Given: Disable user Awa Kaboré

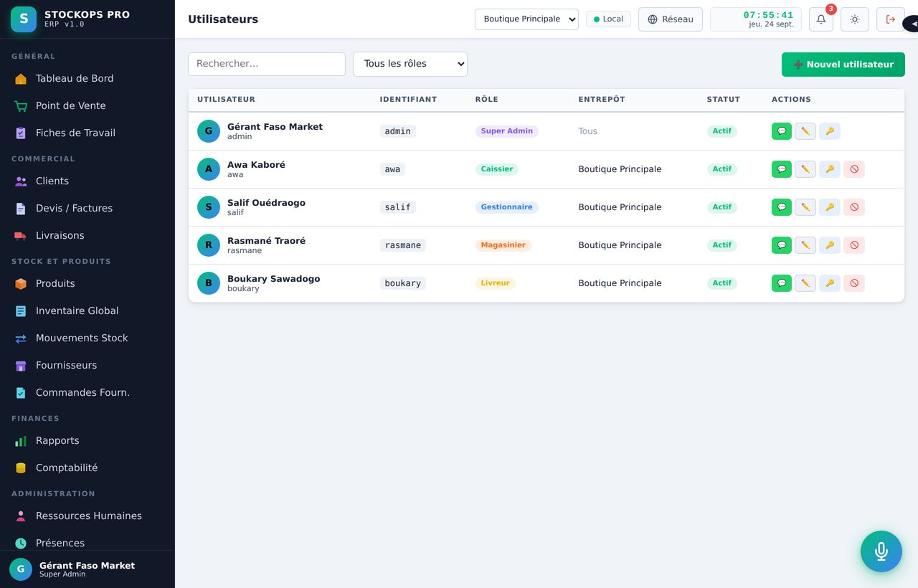Looking at the screenshot, I should 854,169.
